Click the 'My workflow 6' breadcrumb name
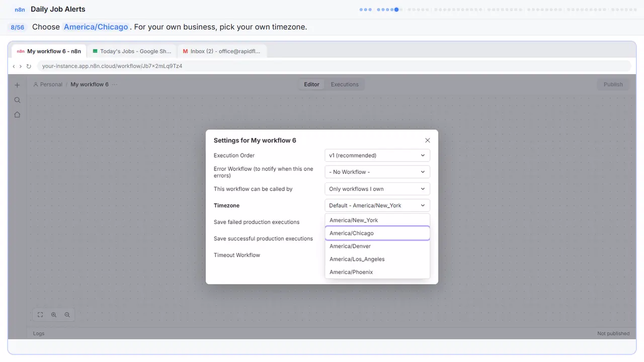The image size is (644, 362). (90, 84)
